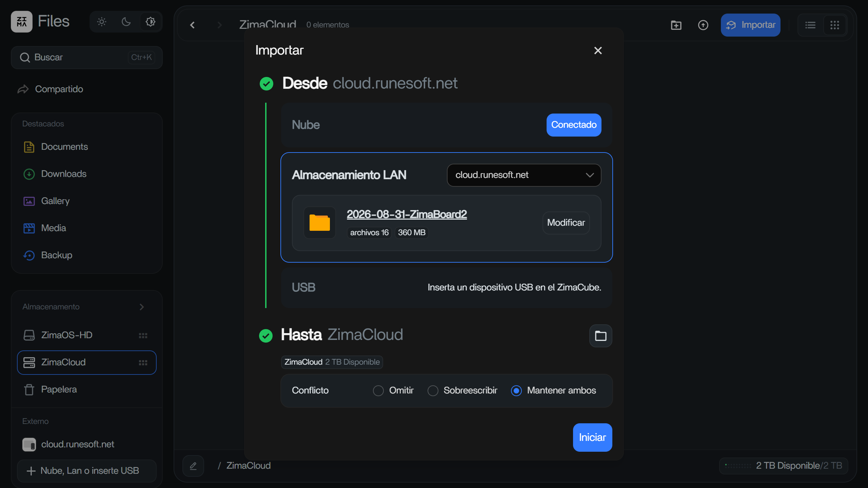Click the Buscar search field
The width and height of the screenshot is (868, 488).
[x=86, y=57]
